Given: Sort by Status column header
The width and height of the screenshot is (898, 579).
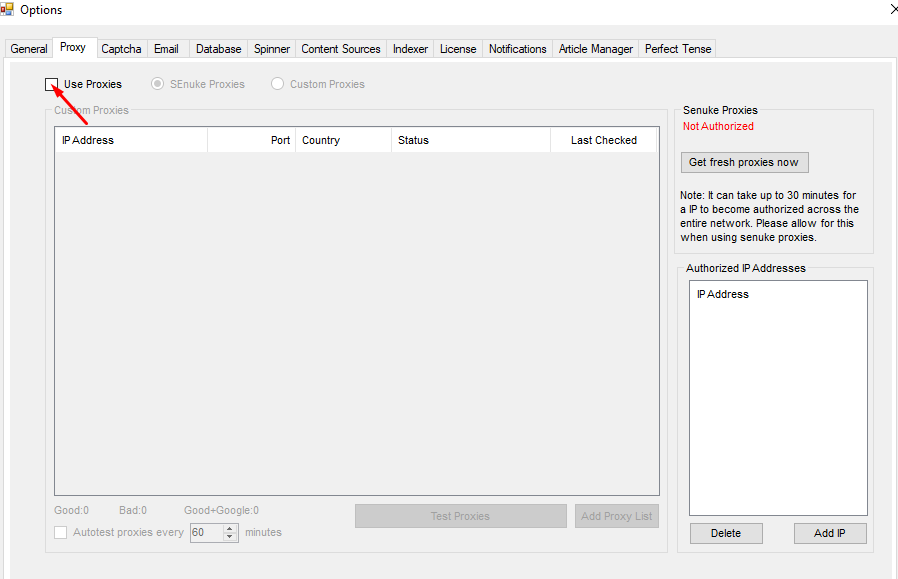Looking at the screenshot, I should point(471,140).
